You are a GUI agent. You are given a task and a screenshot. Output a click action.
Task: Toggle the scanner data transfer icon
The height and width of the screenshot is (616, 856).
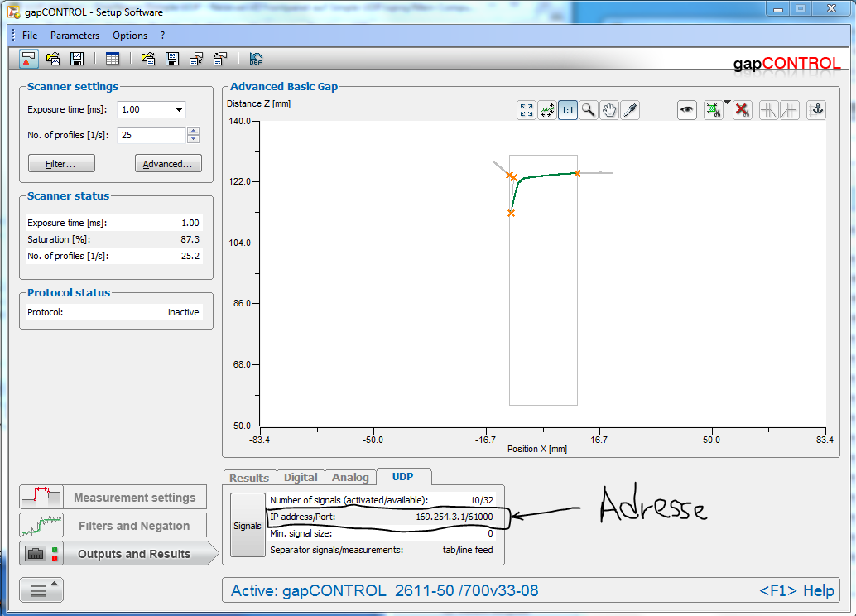[28, 59]
